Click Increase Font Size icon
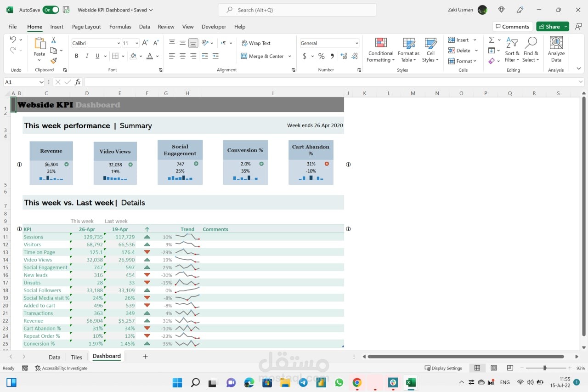The image size is (588, 392). pyautogui.click(x=145, y=43)
